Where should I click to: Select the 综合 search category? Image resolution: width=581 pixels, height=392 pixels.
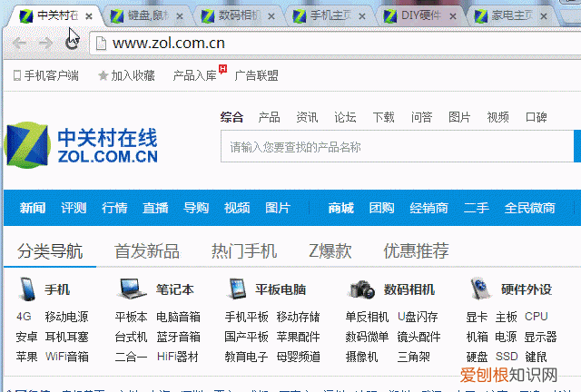tap(232, 117)
